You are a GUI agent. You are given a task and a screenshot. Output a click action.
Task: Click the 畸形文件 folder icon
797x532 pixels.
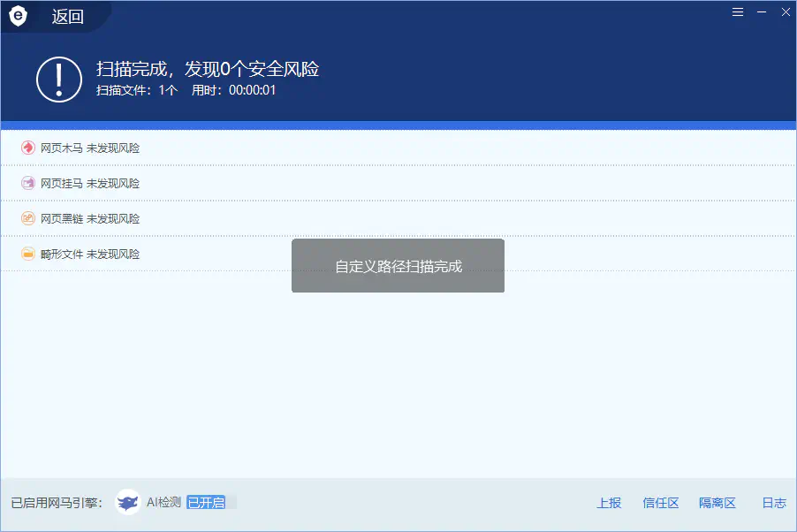click(27, 254)
